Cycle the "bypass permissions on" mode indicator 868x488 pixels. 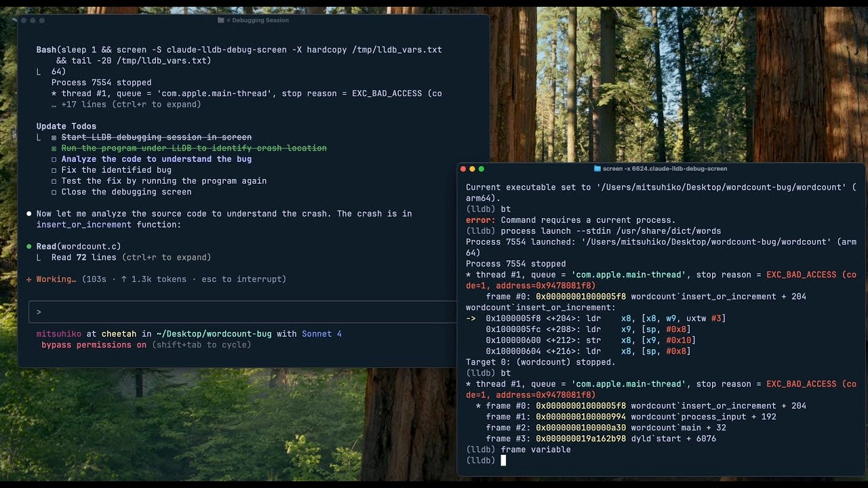click(94, 345)
